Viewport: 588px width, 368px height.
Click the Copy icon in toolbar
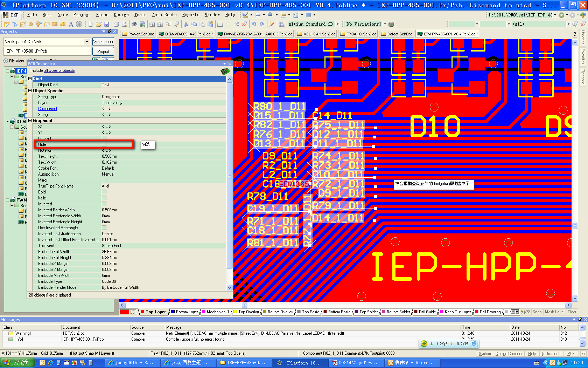click(x=194, y=24)
